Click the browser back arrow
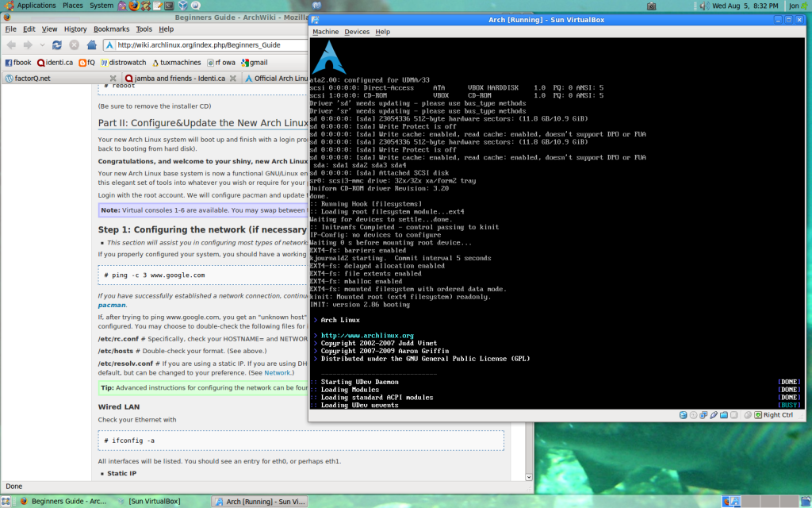This screenshot has height=508, width=812. tap(10, 45)
